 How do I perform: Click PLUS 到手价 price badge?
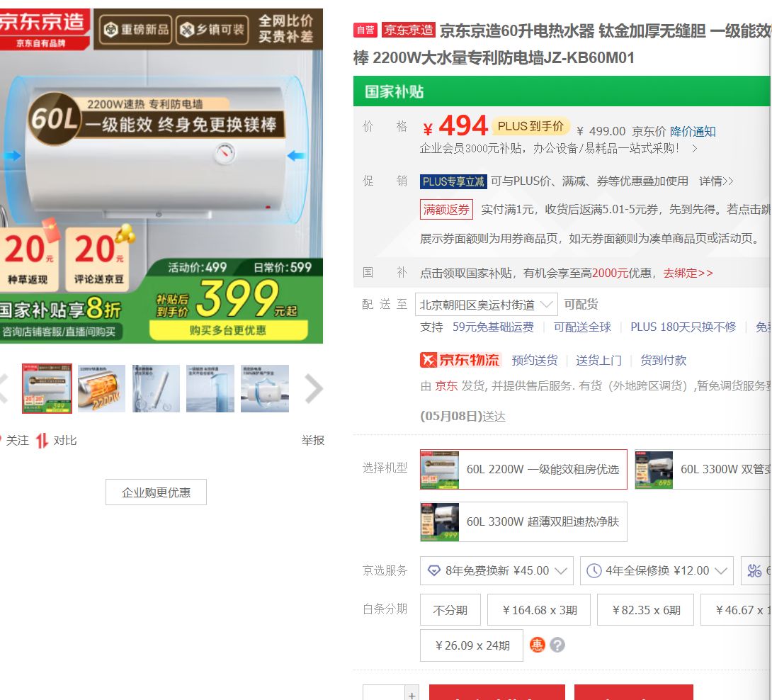pyautogui.click(x=530, y=126)
